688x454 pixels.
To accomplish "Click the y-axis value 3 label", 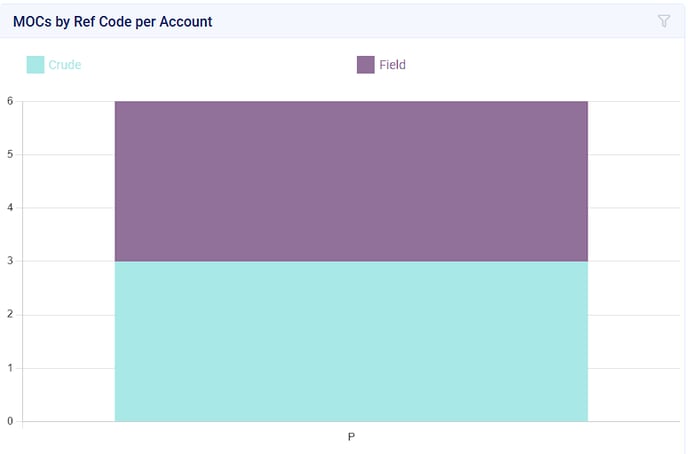I will (10, 261).
